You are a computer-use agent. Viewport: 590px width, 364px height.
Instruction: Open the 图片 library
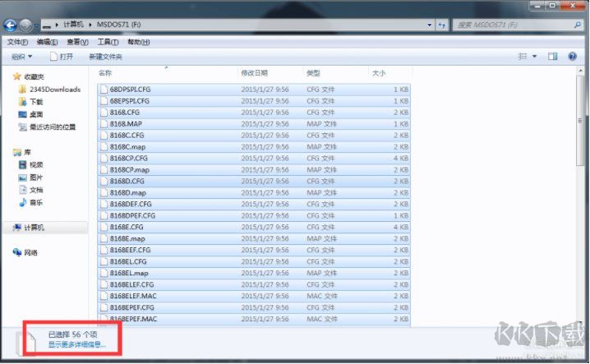31,177
